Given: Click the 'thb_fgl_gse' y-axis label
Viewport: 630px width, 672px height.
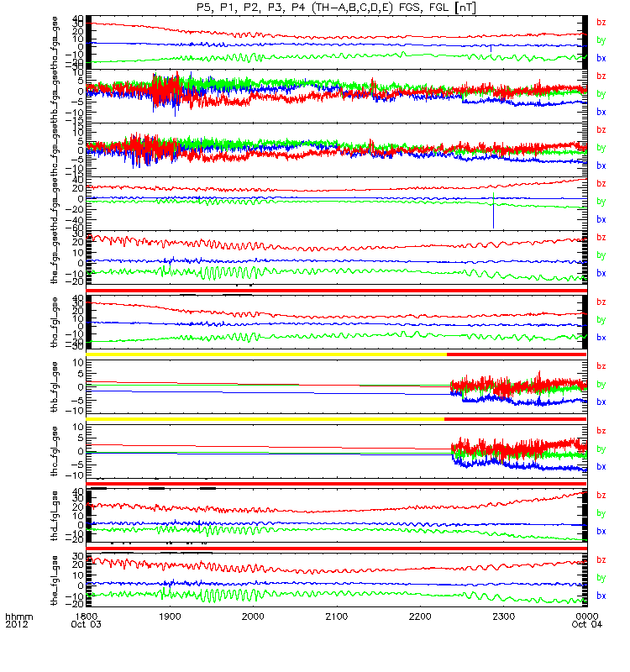Looking at the screenshot, I should pyautogui.click(x=55, y=387).
